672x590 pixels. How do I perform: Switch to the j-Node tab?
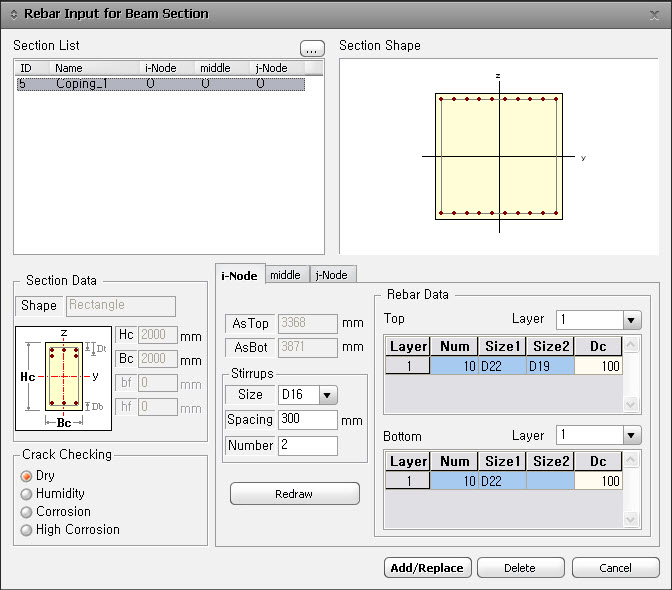coord(333,275)
